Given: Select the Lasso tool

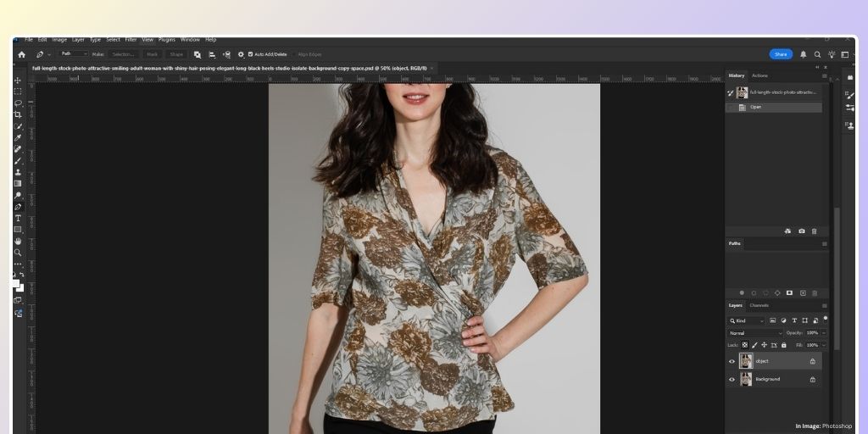Looking at the screenshot, I should (x=18, y=103).
